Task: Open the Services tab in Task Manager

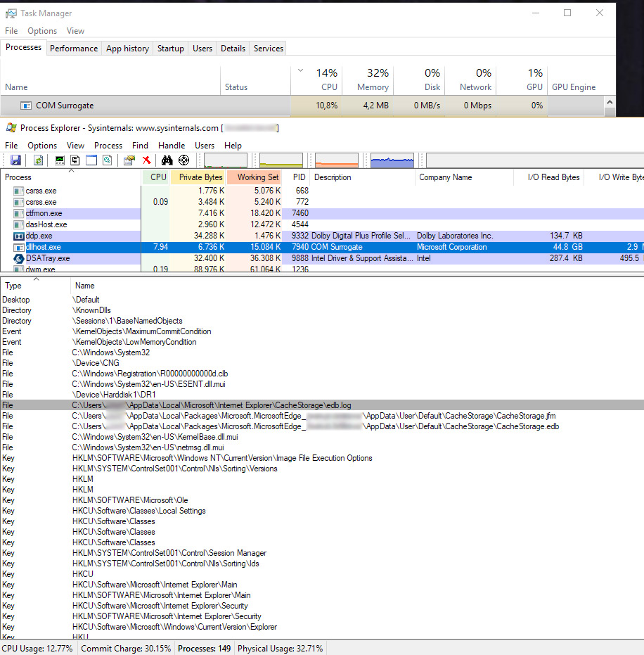Action: 268,49
